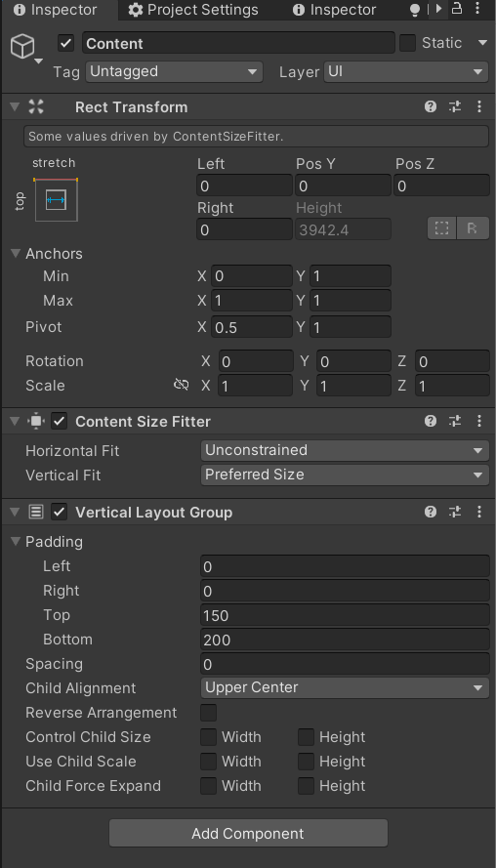496x868 pixels.
Task: Click the inspector lock icon
Action: point(457,9)
